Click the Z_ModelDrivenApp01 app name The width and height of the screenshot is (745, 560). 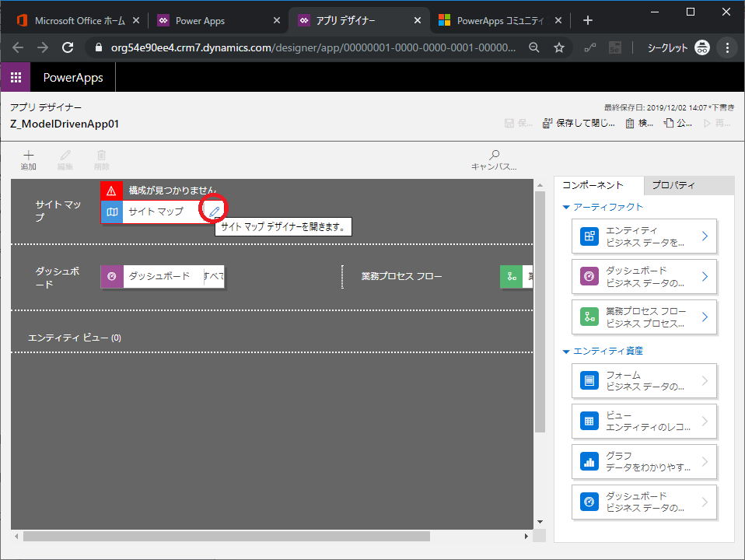point(65,124)
